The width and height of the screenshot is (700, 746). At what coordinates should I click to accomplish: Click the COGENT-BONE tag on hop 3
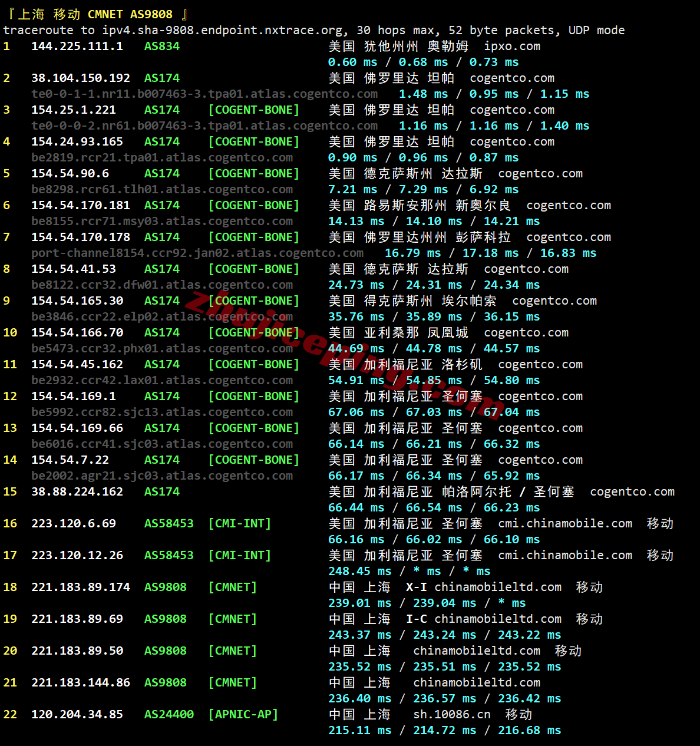(x=253, y=110)
